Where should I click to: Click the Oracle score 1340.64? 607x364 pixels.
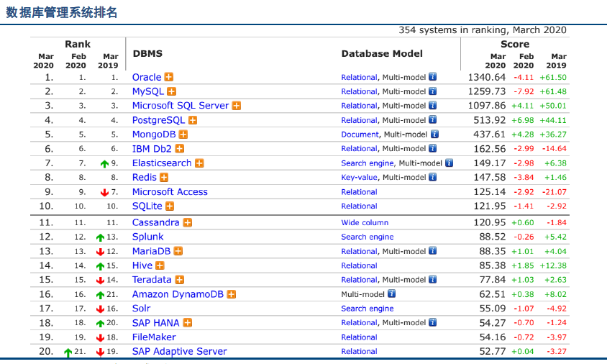click(x=487, y=77)
